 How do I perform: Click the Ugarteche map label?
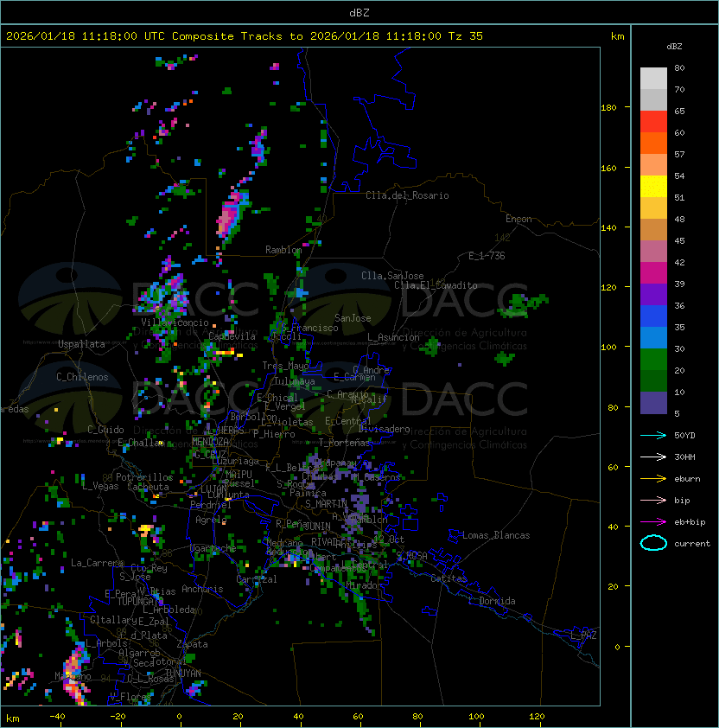(x=213, y=548)
